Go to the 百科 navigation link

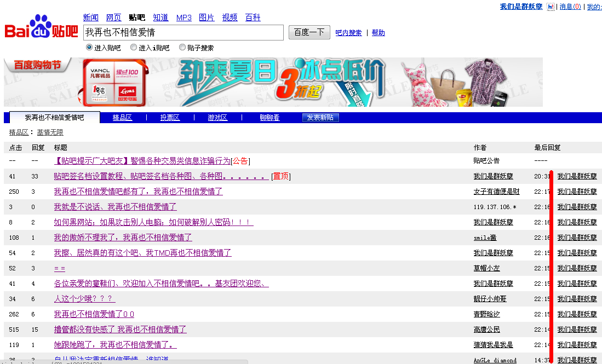pyautogui.click(x=253, y=18)
